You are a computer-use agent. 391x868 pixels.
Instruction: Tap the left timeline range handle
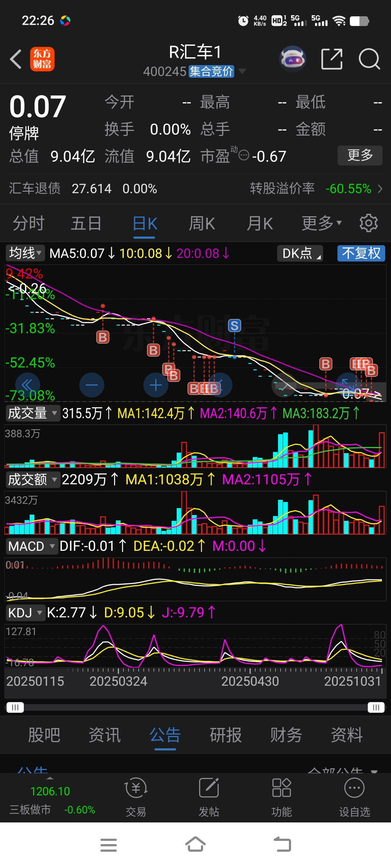click(x=15, y=707)
